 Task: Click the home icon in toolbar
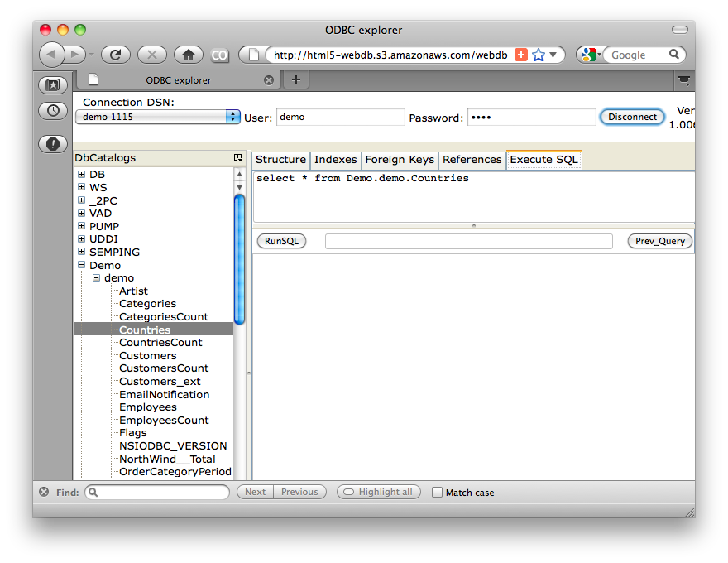pos(188,55)
